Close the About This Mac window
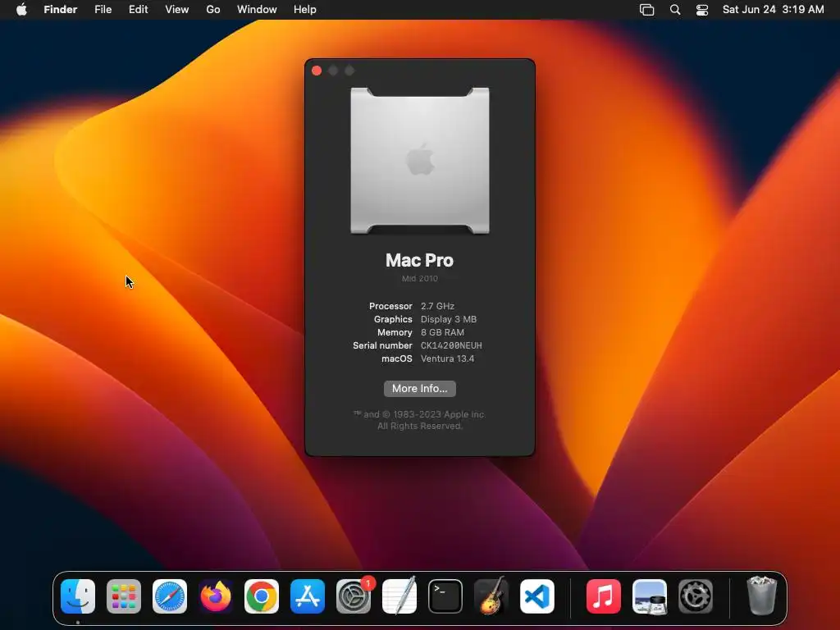This screenshot has height=630, width=840. click(x=317, y=71)
